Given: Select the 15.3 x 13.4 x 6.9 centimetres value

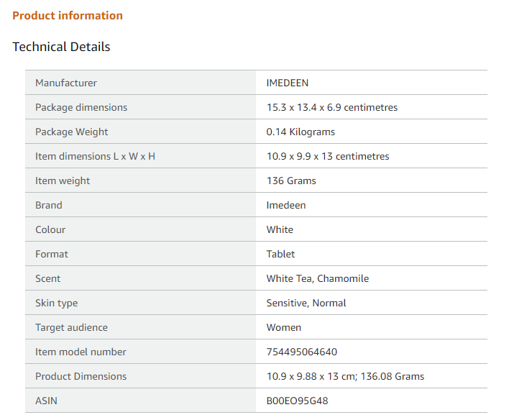Looking at the screenshot, I should [x=332, y=107].
